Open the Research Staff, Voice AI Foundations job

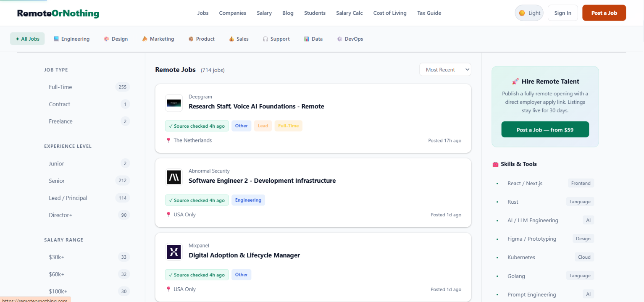coord(256,106)
